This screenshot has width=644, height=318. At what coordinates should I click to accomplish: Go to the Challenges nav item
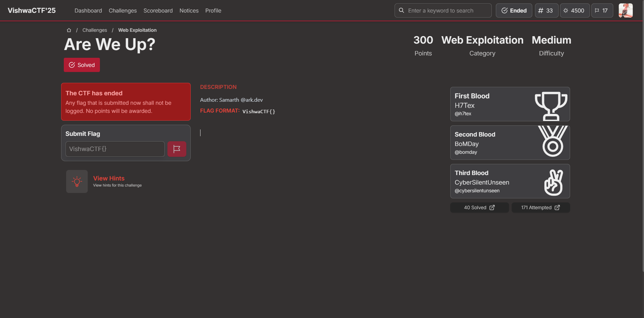pyautogui.click(x=123, y=10)
